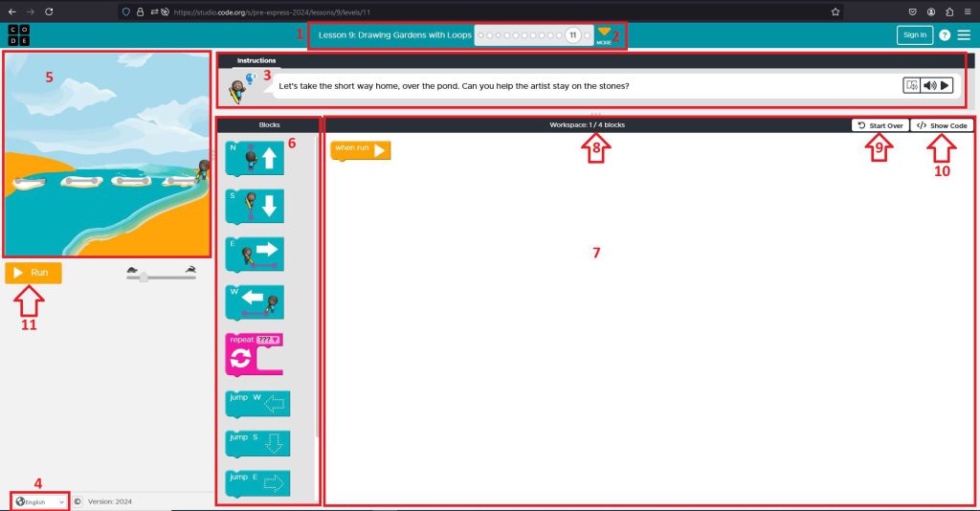
Task: Select the move West block
Action: click(x=254, y=303)
